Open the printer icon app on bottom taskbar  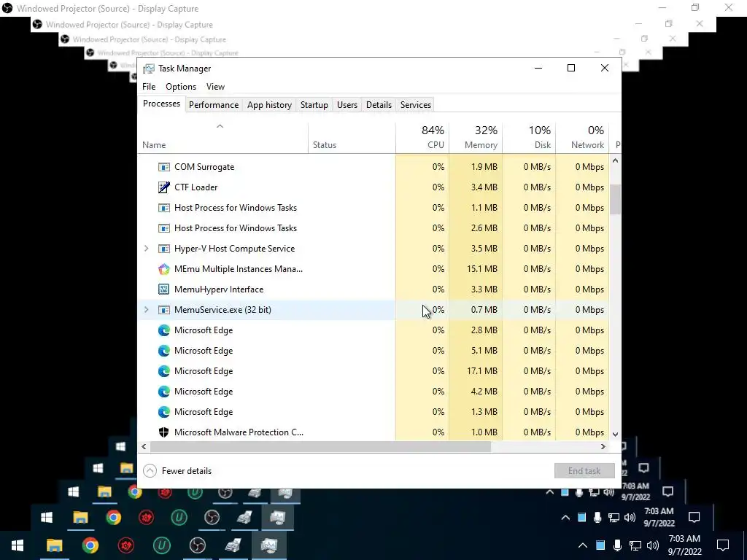click(x=233, y=545)
